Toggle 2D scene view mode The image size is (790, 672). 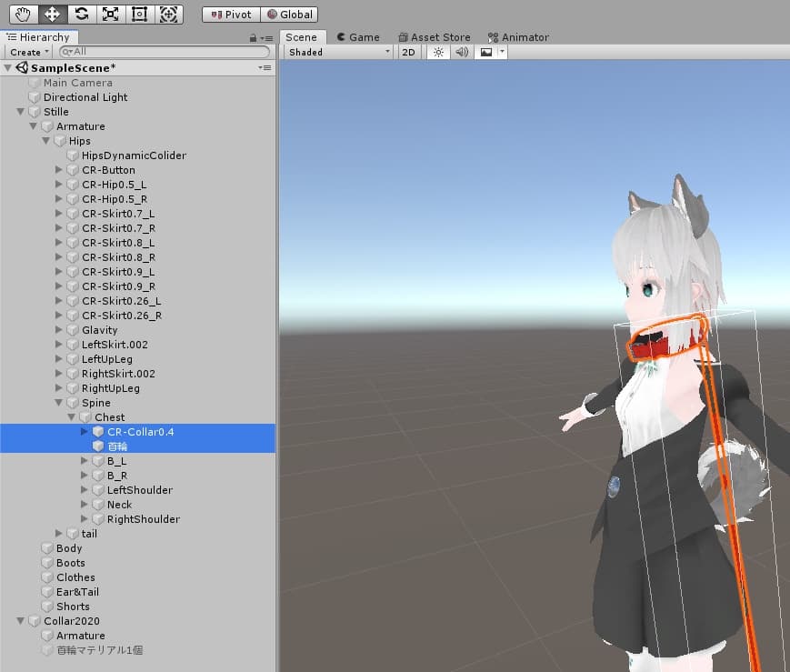tap(408, 52)
